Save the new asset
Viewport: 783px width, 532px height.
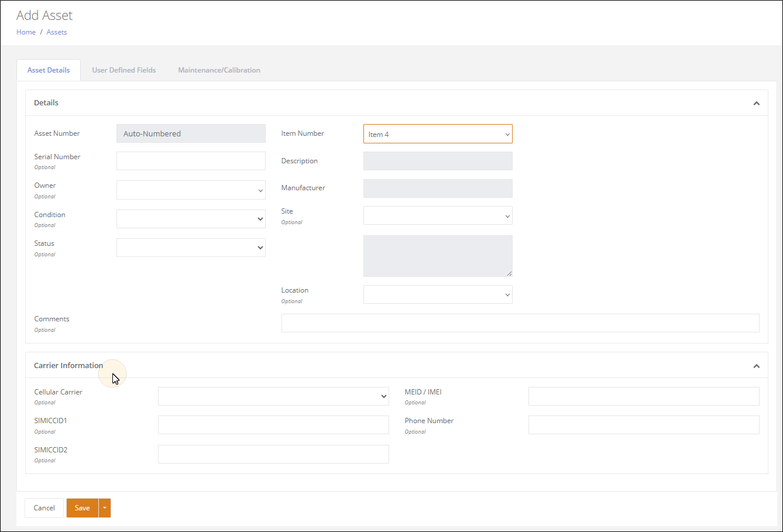[83, 508]
